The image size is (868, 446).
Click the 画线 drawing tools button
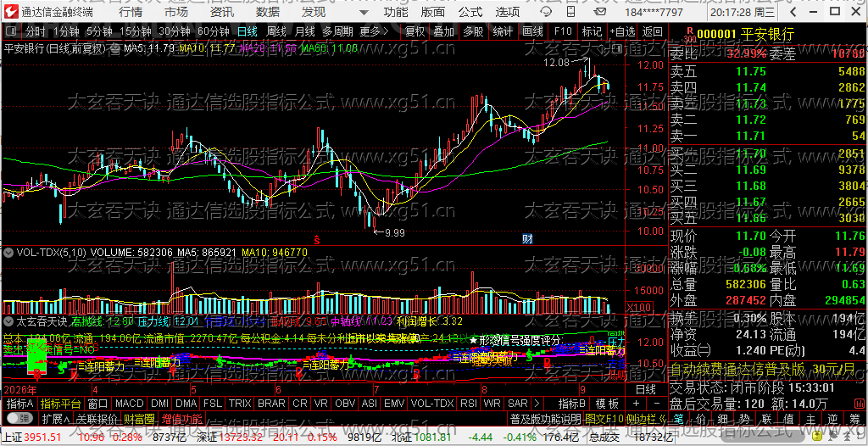[532, 31]
